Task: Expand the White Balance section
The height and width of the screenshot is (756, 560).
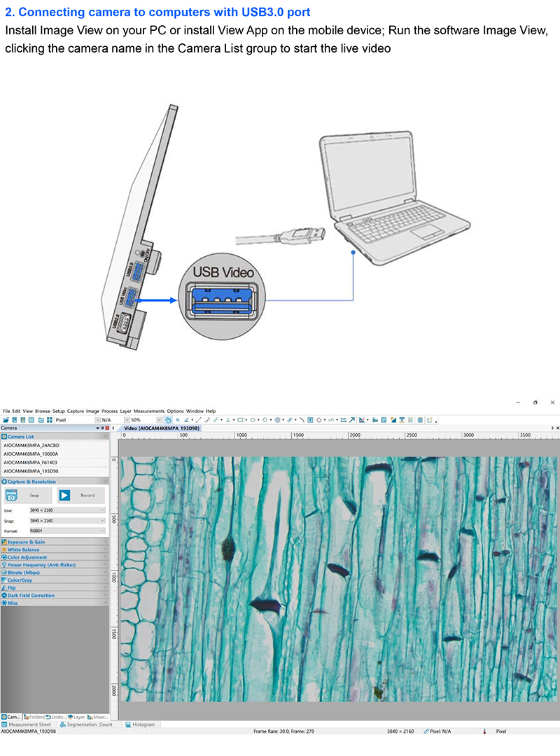Action: tap(24, 549)
